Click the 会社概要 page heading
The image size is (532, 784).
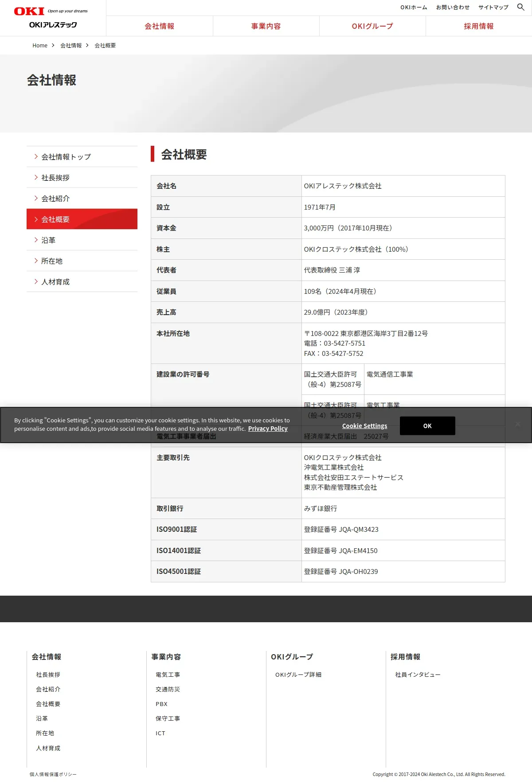tap(184, 154)
